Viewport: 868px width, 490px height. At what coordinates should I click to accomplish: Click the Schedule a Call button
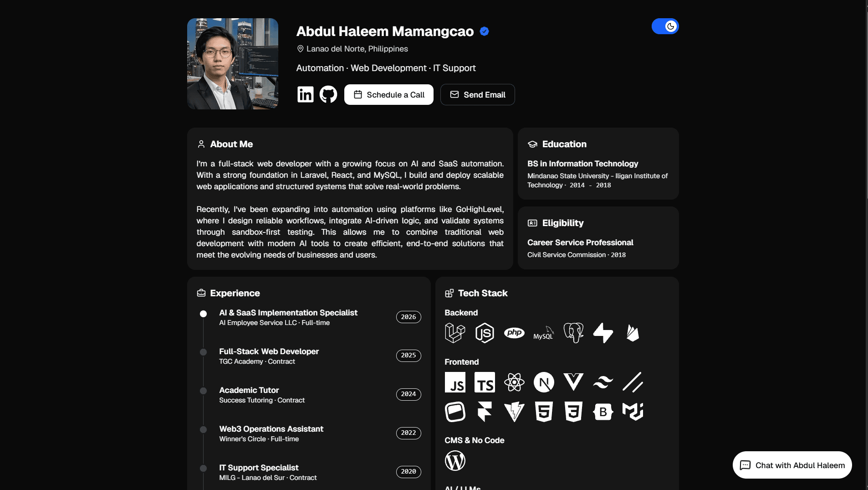click(x=388, y=94)
